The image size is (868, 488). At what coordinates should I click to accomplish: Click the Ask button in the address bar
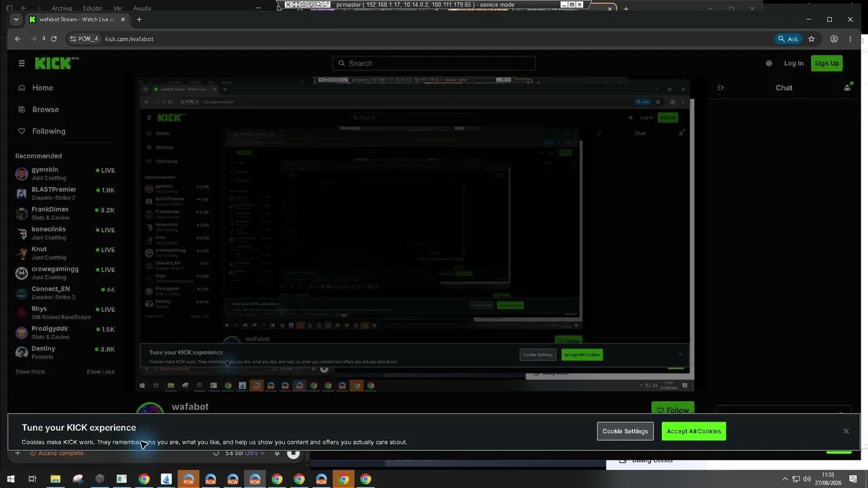pyautogui.click(x=788, y=39)
